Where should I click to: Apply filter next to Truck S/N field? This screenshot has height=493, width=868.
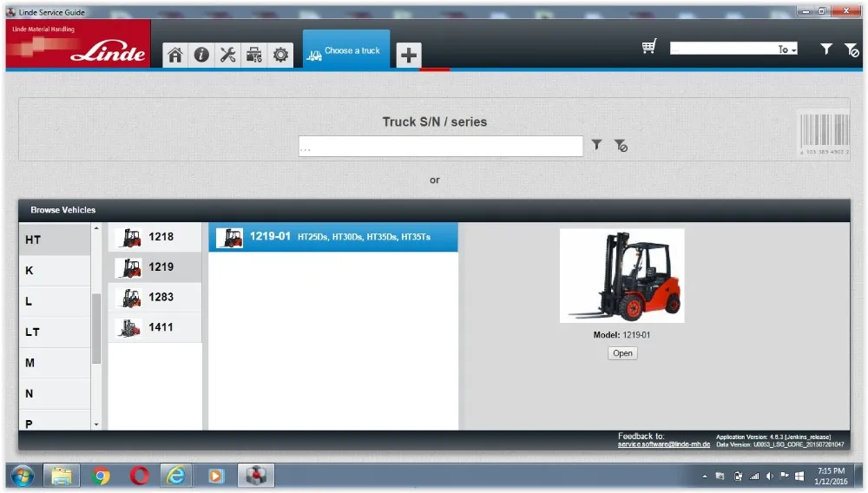pos(596,145)
